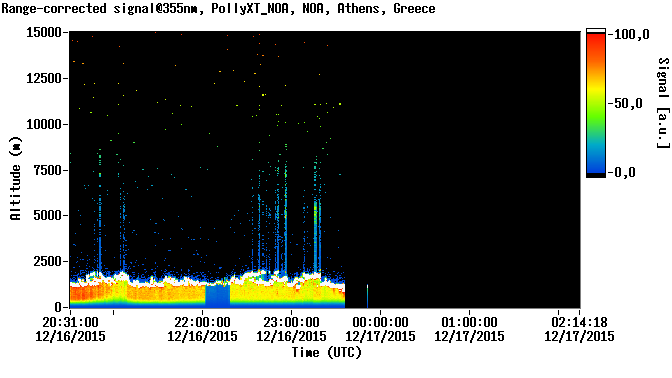Screen dimensions: 672x378
Task: Click the Signal [a.u.] colorbar title
Action: tap(663, 103)
